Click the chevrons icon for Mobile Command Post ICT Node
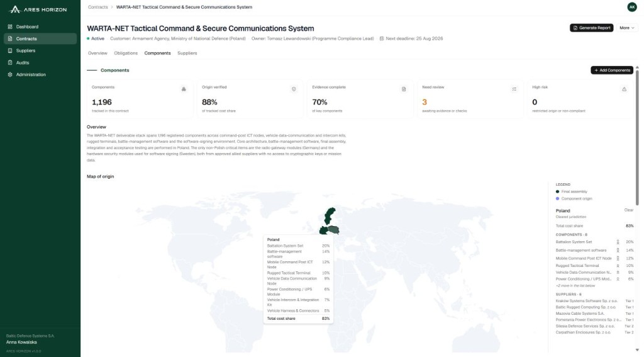Screen dimensions: 644x357 click(618, 259)
